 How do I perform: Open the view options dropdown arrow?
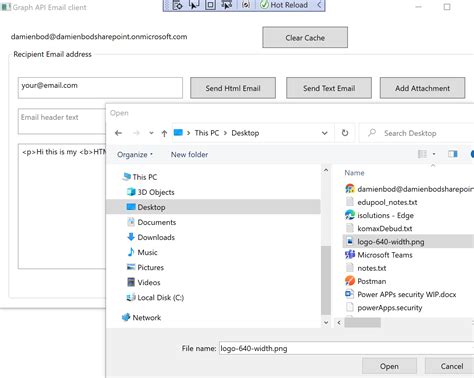click(434, 154)
